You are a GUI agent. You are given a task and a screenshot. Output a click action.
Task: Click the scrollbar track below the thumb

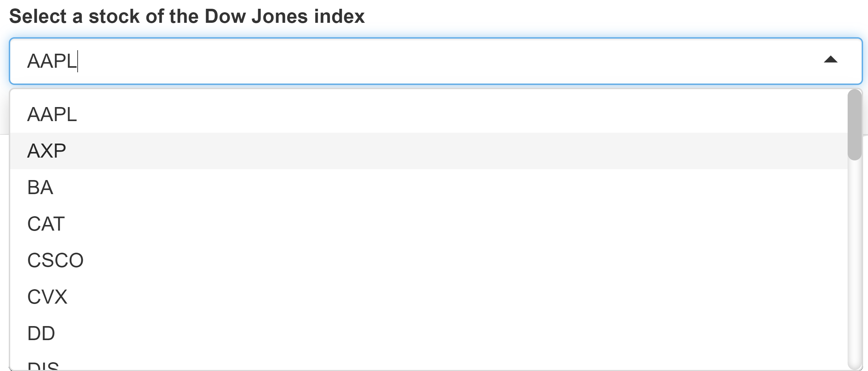pyautogui.click(x=854, y=263)
